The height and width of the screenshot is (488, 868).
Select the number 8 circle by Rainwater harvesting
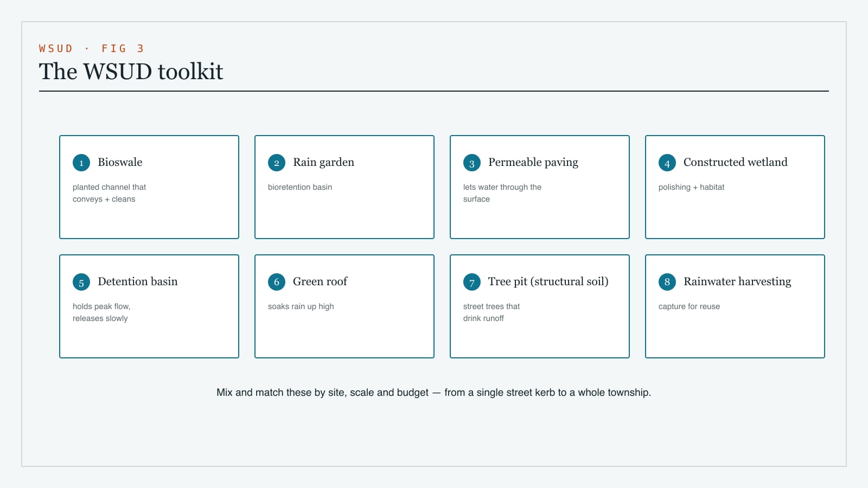667,282
